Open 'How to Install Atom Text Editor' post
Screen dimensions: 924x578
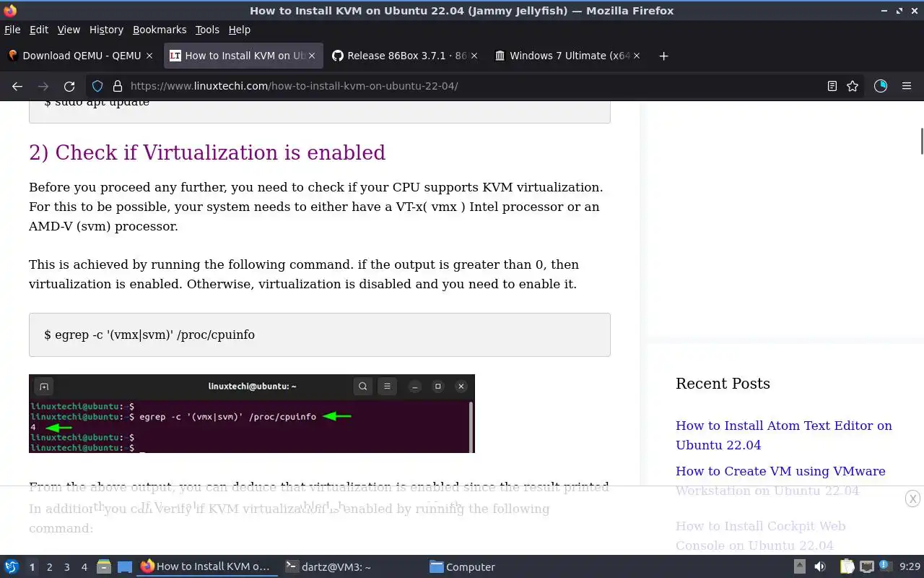tap(784, 435)
